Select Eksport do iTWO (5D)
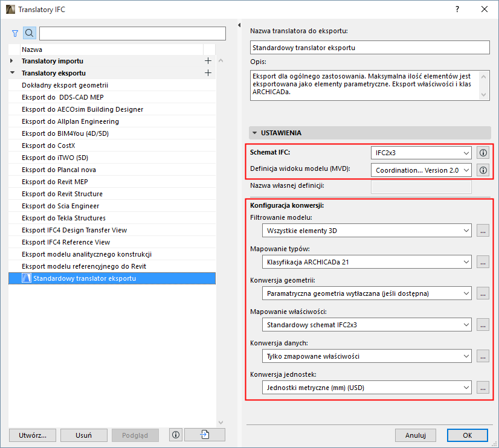This screenshot has height=448, width=499. 112,158
